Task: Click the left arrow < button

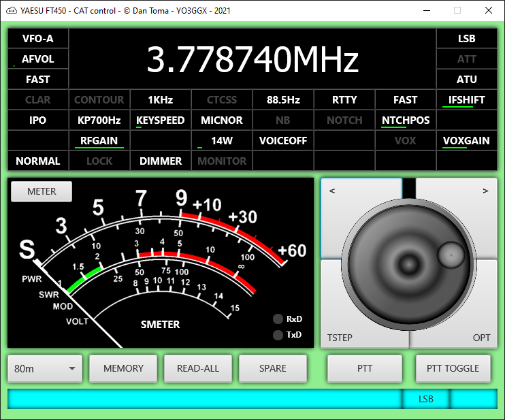Action: (332, 191)
